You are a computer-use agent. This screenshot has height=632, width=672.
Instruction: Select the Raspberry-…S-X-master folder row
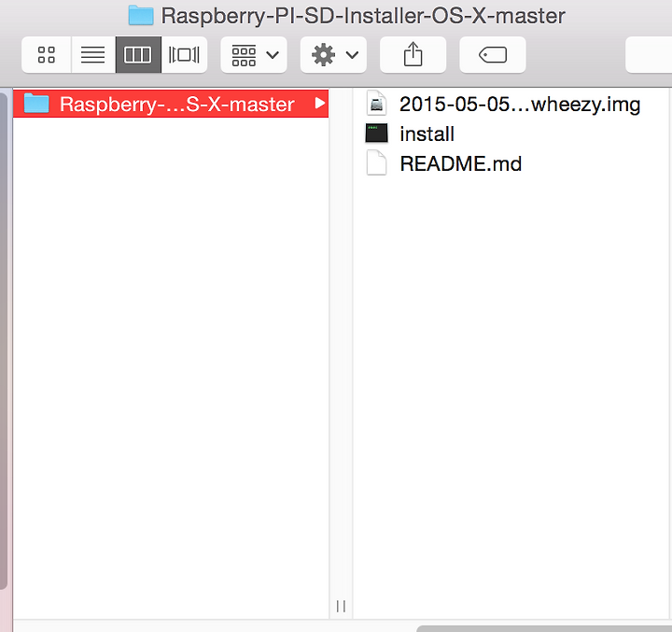point(171,104)
